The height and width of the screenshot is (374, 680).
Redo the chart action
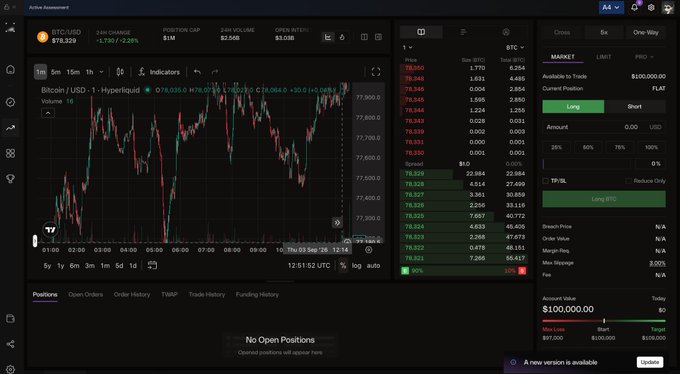[x=215, y=72]
